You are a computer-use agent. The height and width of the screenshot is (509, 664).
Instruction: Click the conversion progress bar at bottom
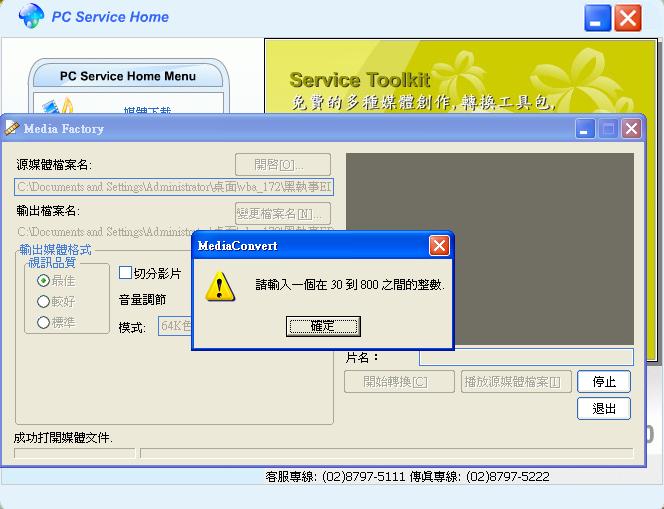click(x=386, y=453)
